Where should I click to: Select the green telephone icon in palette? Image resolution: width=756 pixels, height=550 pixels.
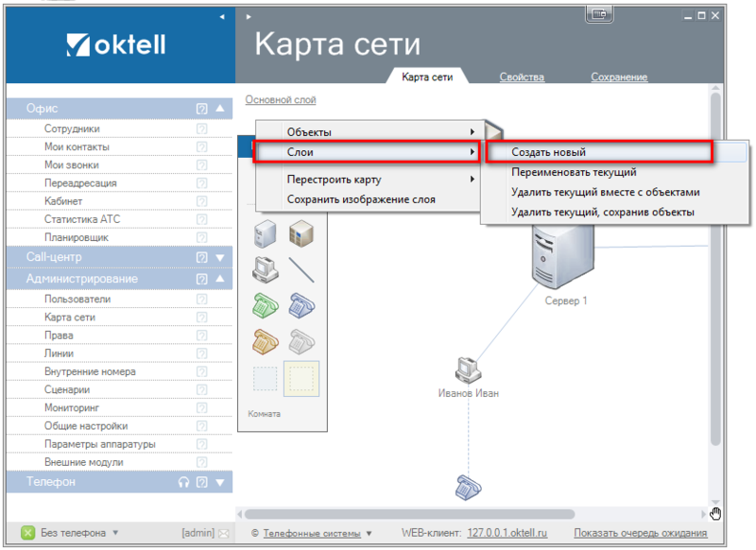click(x=266, y=305)
